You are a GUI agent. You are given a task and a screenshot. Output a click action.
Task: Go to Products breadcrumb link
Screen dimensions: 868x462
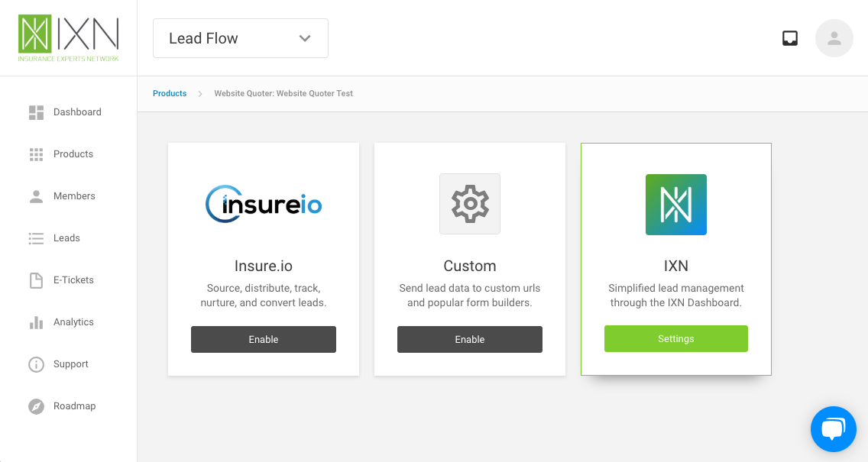point(170,93)
